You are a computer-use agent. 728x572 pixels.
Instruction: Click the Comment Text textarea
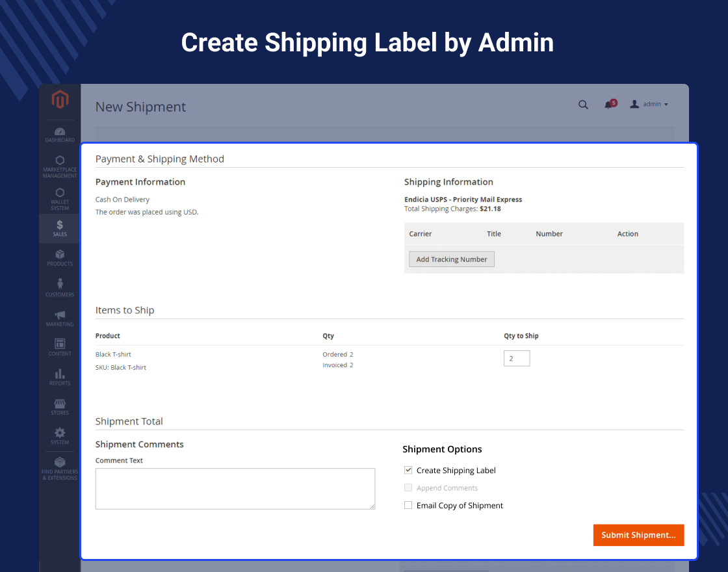click(235, 488)
